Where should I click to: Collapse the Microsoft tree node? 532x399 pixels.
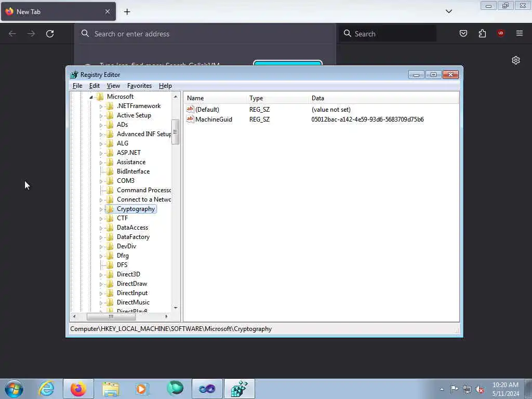pyautogui.click(x=91, y=97)
